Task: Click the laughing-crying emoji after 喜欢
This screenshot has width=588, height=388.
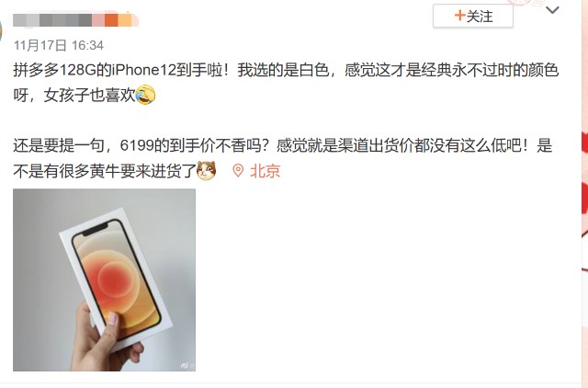Action: (x=145, y=95)
